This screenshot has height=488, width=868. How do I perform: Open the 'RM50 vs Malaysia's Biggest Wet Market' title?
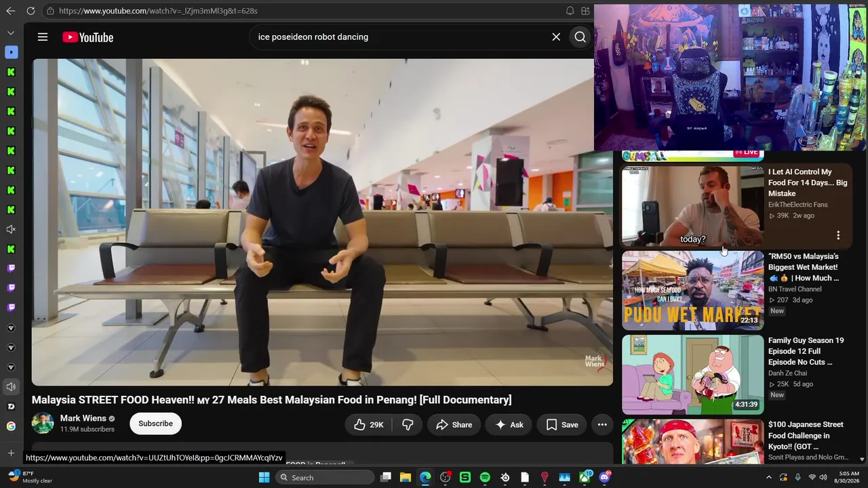[x=804, y=267]
